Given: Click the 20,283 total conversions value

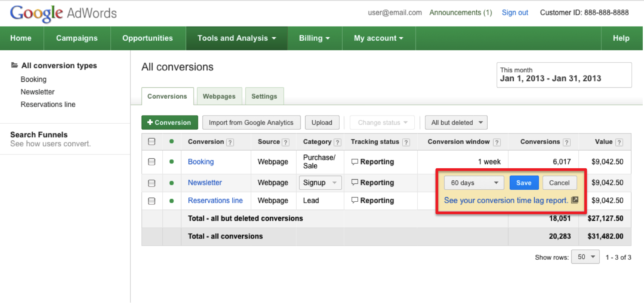Looking at the screenshot, I should [x=561, y=236].
